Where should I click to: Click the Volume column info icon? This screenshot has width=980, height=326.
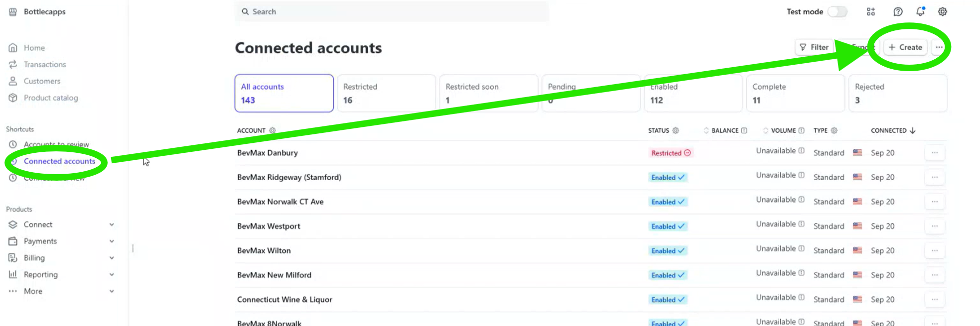pyautogui.click(x=801, y=130)
